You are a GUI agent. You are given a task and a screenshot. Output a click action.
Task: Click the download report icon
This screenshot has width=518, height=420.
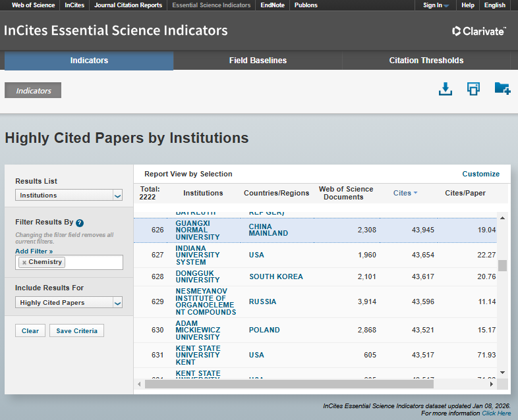[x=446, y=89]
